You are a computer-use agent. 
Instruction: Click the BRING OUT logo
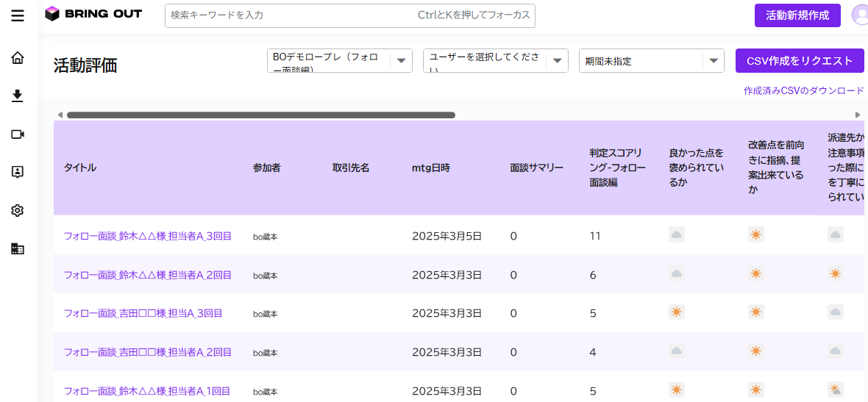(x=93, y=15)
